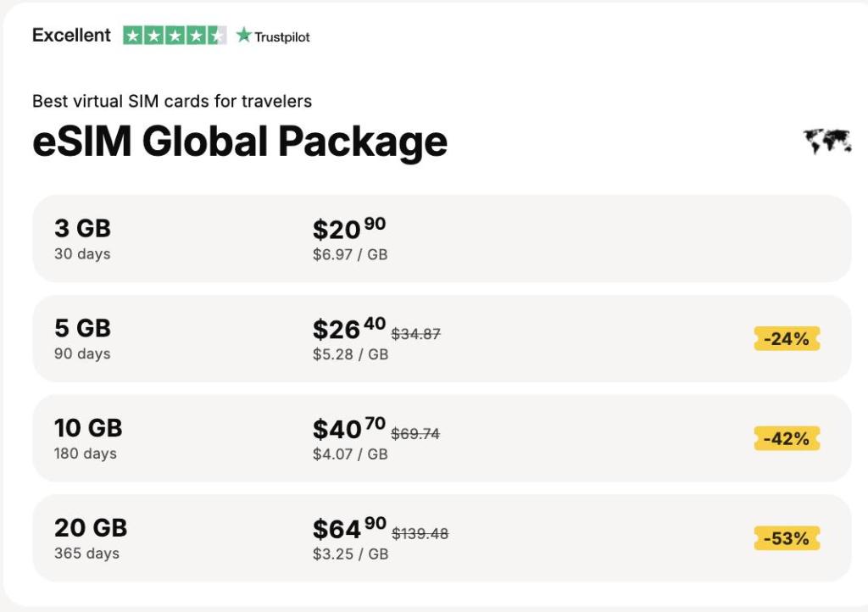The height and width of the screenshot is (612, 868).
Task: Click the world map icon
Action: point(826,141)
